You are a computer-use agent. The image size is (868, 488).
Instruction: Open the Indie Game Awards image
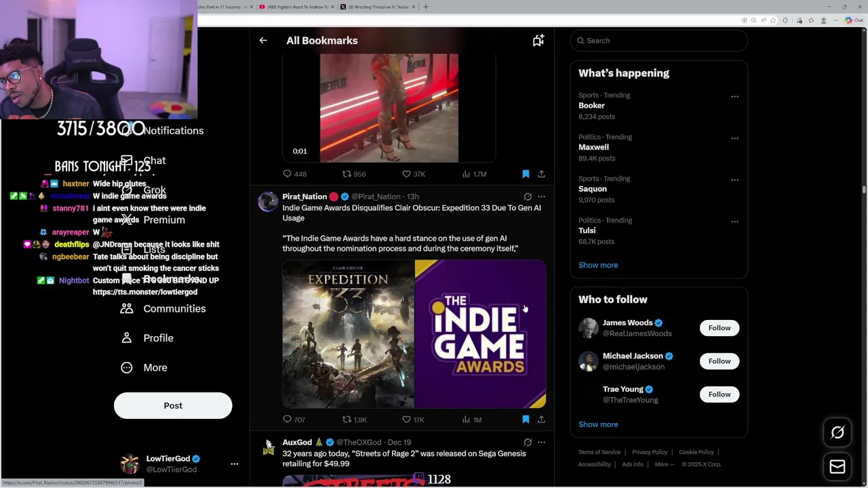(480, 334)
